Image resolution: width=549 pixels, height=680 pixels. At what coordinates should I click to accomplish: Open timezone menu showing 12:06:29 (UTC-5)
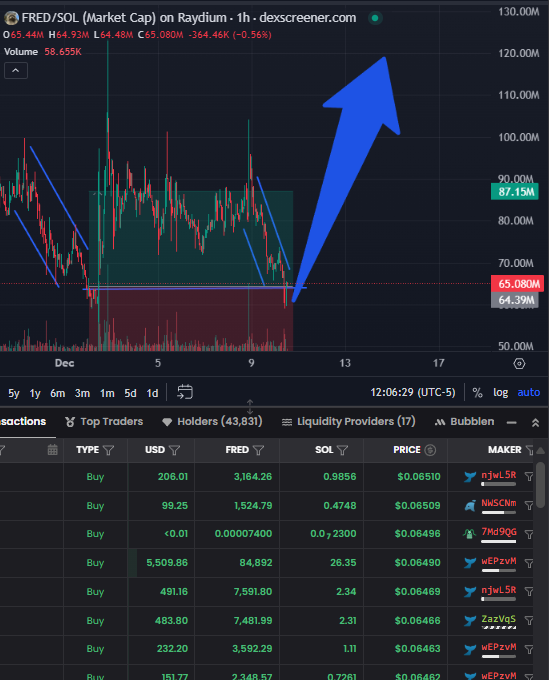(412, 392)
